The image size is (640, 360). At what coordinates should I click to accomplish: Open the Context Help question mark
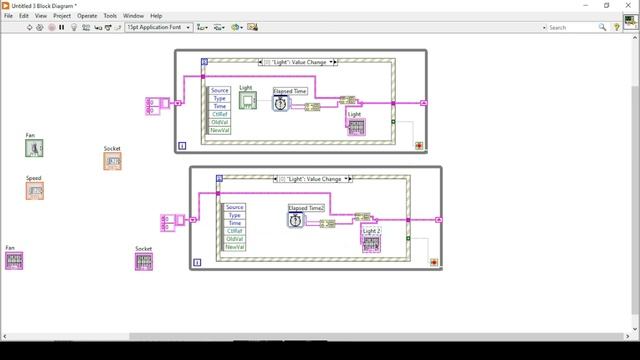[617, 27]
